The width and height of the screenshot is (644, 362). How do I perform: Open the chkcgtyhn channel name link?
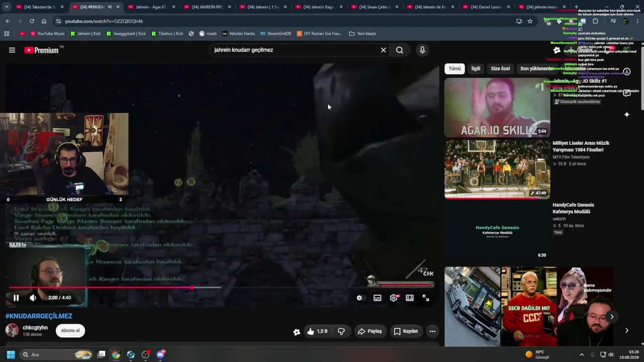[x=35, y=328]
